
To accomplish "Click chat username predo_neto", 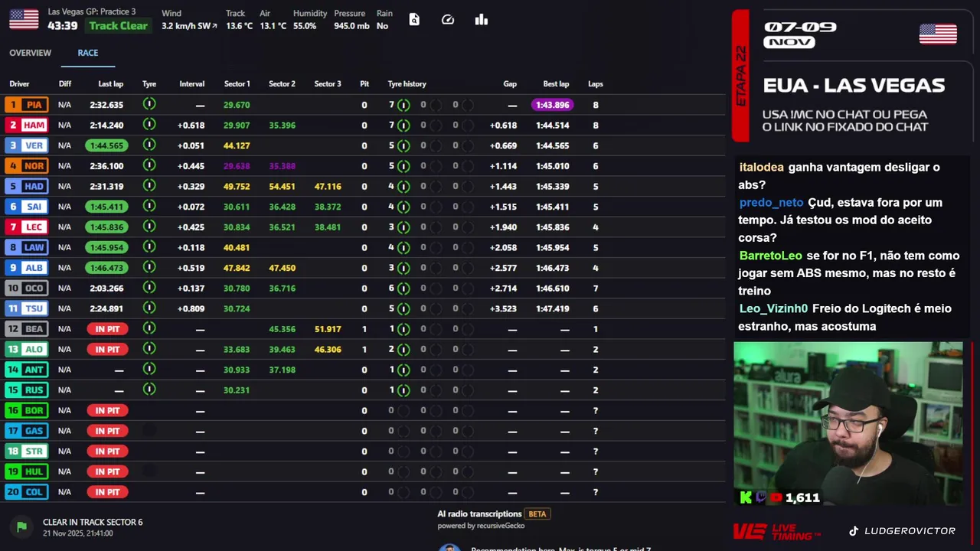I will point(771,203).
